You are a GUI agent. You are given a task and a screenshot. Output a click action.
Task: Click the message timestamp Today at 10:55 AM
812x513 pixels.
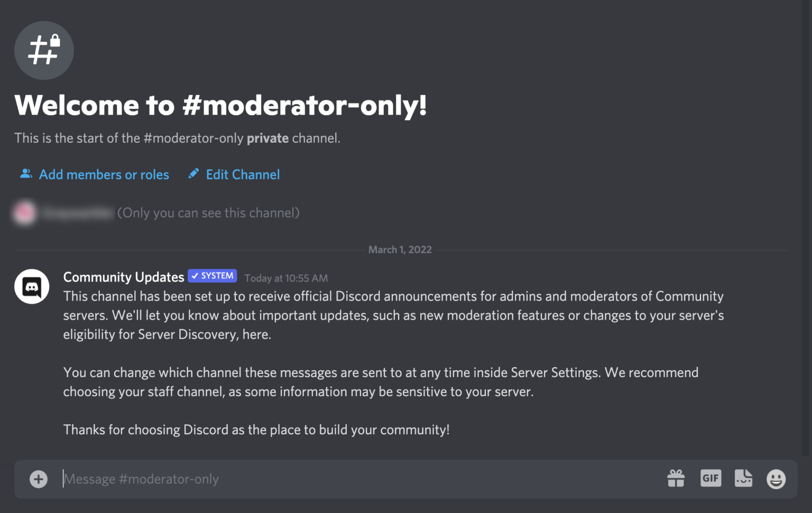(x=286, y=278)
